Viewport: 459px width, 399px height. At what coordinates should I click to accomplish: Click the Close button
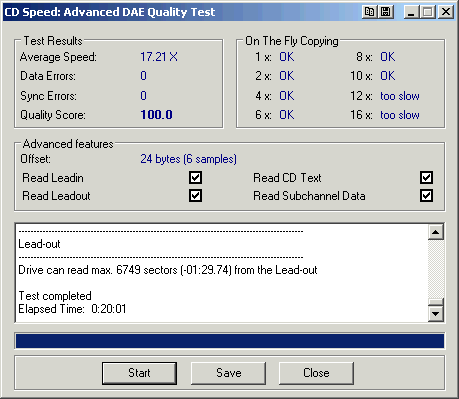[x=316, y=373]
